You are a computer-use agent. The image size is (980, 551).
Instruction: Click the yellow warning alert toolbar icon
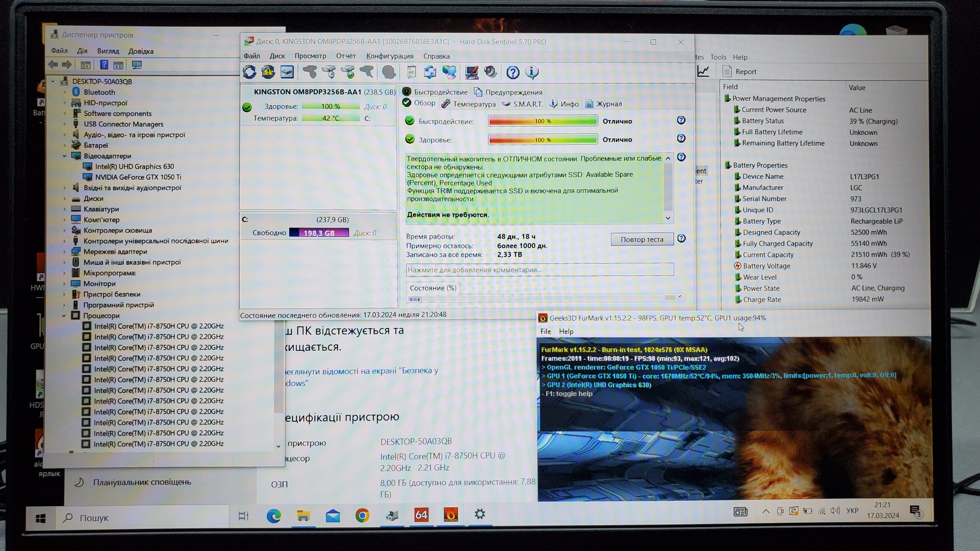(268, 72)
